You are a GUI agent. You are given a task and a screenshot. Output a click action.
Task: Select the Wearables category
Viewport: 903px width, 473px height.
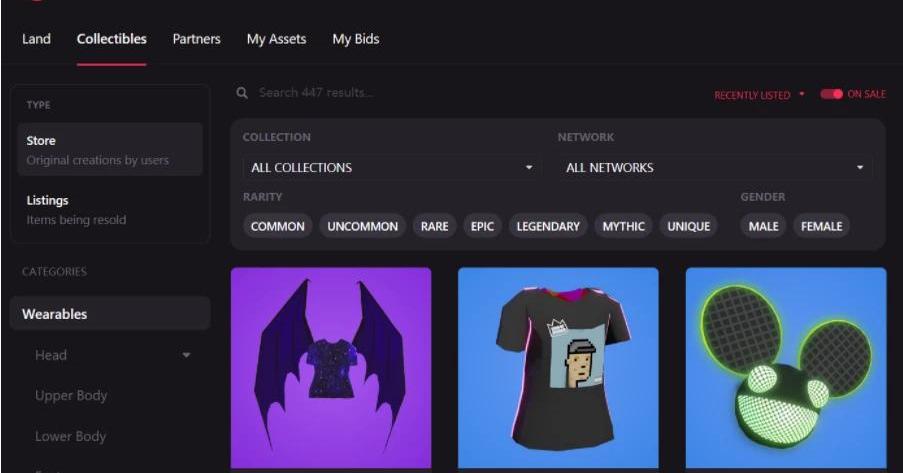click(110, 314)
